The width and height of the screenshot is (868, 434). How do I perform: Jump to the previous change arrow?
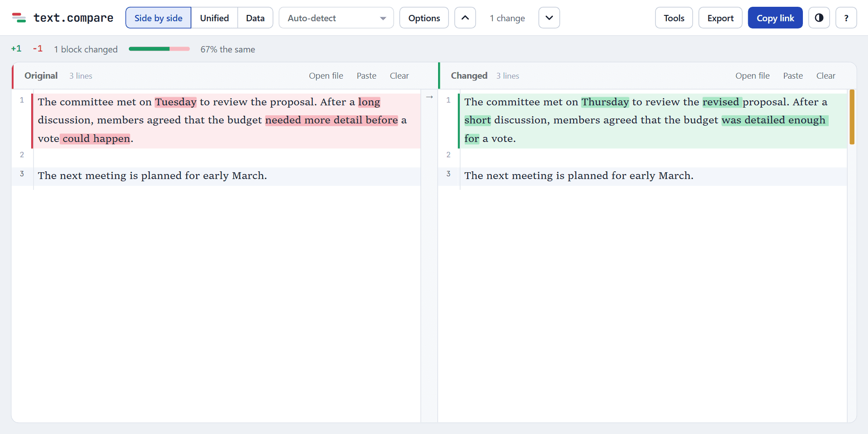pyautogui.click(x=465, y=18)
